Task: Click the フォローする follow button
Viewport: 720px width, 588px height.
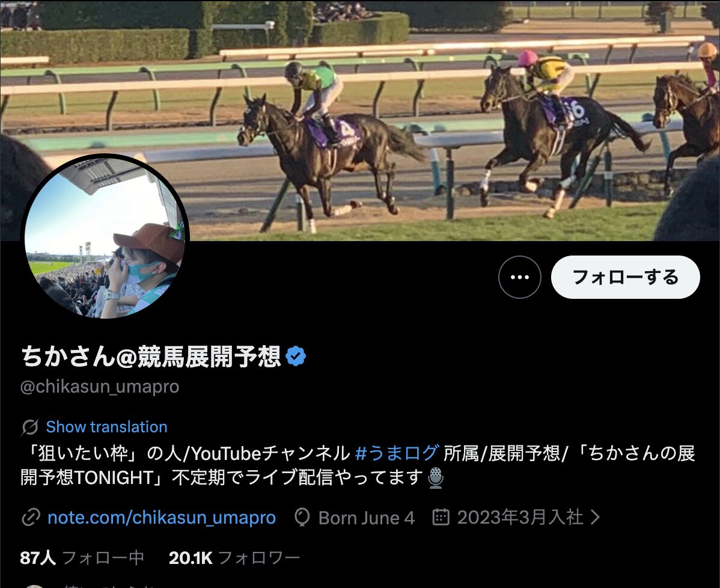Action: (626, 277)
